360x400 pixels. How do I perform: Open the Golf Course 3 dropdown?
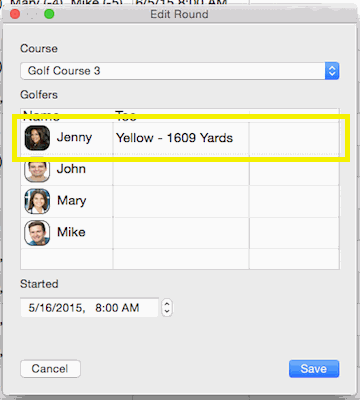(180, 71)
